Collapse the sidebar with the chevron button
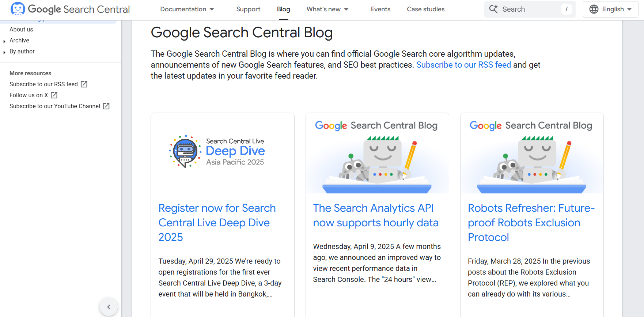 pyautogui.click(x=109, y=307)
